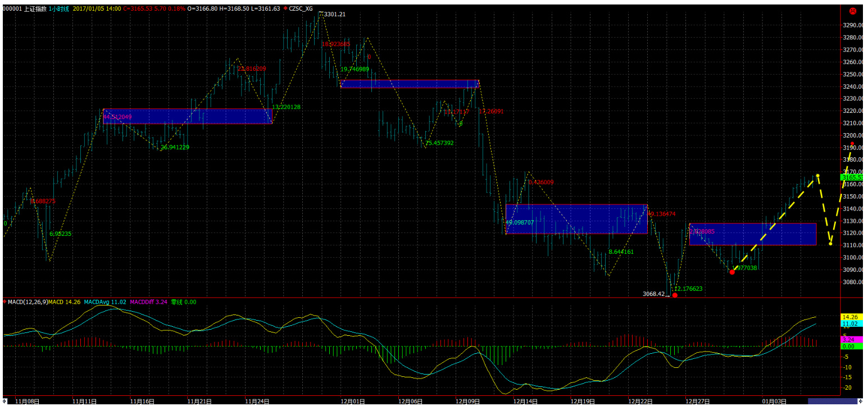Screen dimensions: 868x406
Task: Click the red dot next to the 077038 label
Action: [x=732, y=272]
